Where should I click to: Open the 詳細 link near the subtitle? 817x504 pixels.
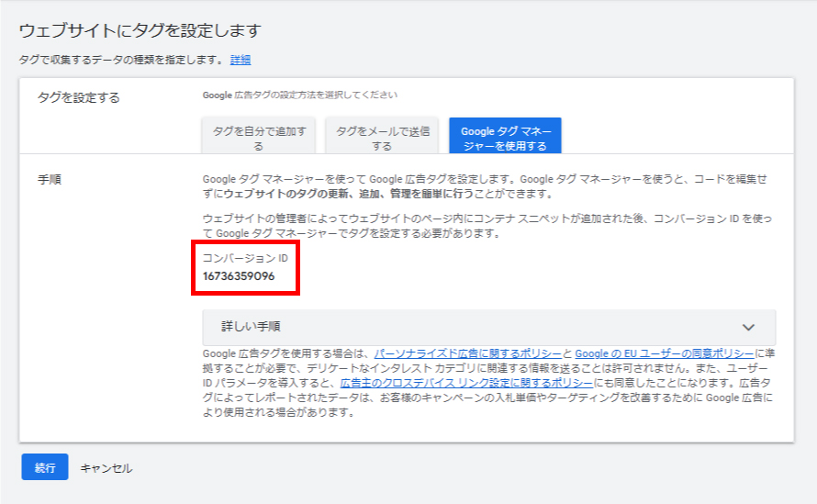click(x=241, y=60)
